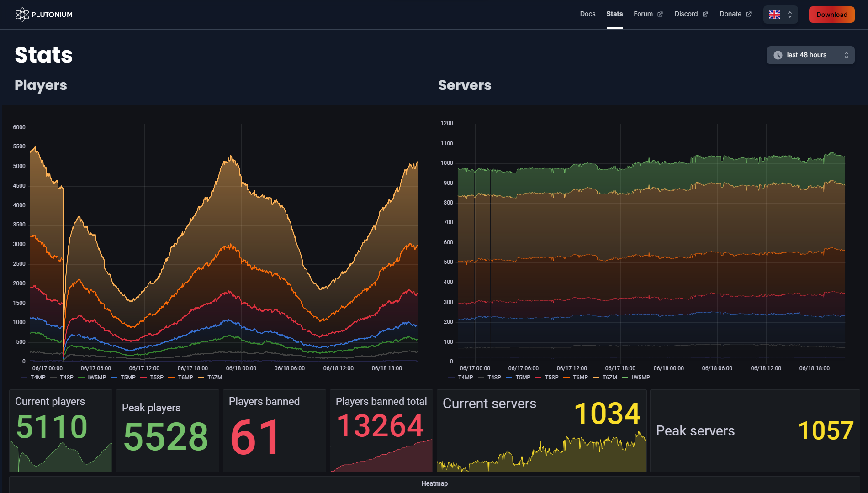Click 06/18 12:00 label on Servers chart axis
This screenshot has height=493, width=868.
tap(766, 368)
